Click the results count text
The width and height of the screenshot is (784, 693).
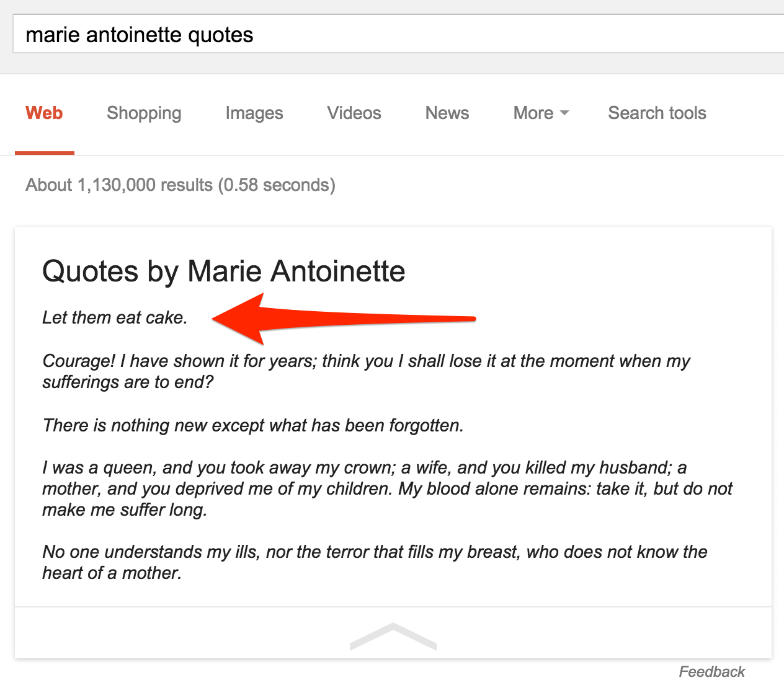[180, 184]
